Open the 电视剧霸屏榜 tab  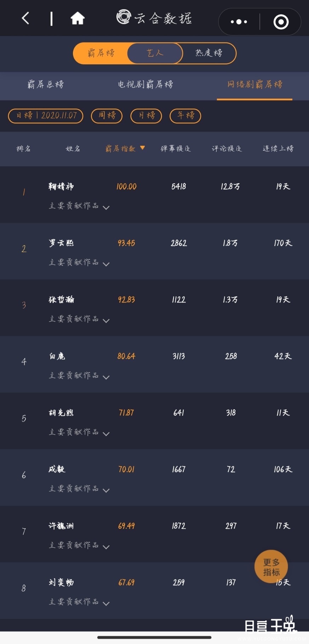[x=145, y=85]
